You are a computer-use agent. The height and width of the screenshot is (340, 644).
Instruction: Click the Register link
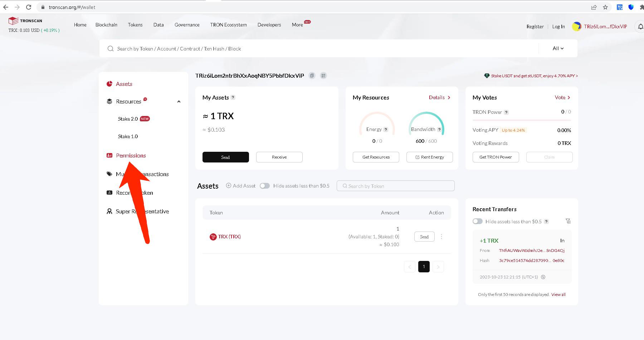coord(535,26)
